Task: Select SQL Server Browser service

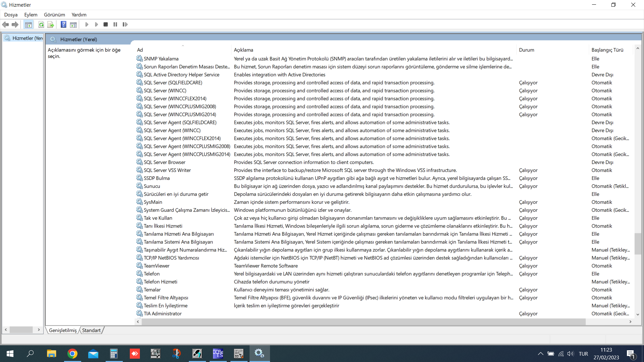Action: (164, 162)
